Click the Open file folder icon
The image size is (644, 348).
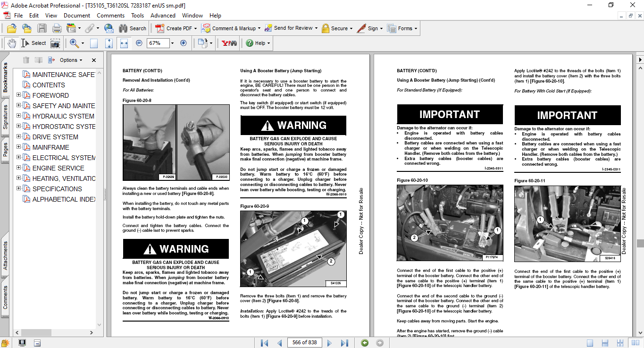coord(12,28)
